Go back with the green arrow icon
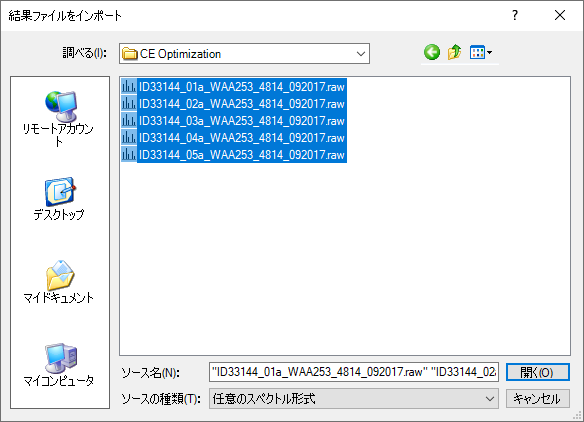Image resolution: width=584 pixels, height=422 pixels. tap(432, 53)
